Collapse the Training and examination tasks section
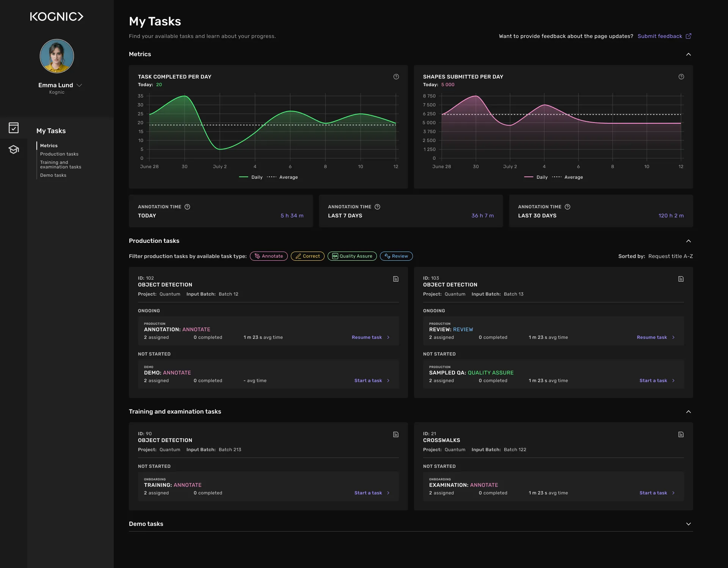This screenshot has width=728, height=568. point(689,412)
